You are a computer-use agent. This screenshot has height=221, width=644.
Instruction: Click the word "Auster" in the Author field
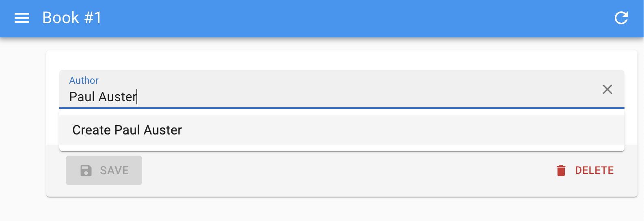(x=117, y=97)
